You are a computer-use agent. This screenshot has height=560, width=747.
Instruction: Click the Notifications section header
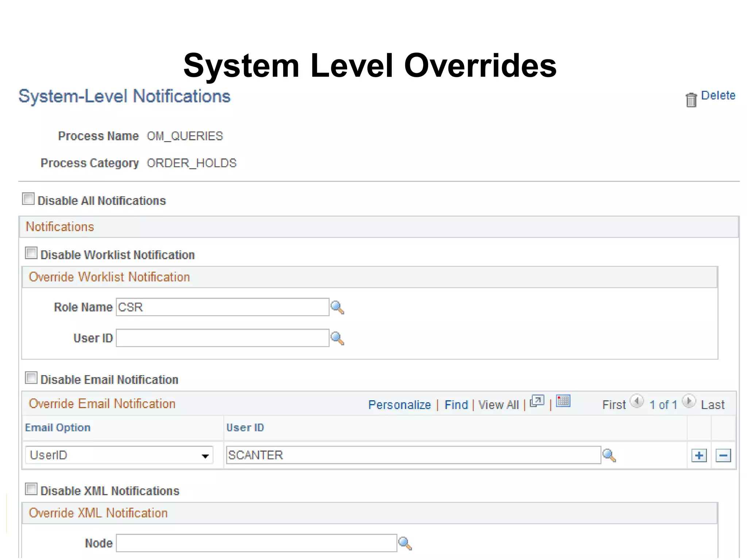click(x=60, y=227)
